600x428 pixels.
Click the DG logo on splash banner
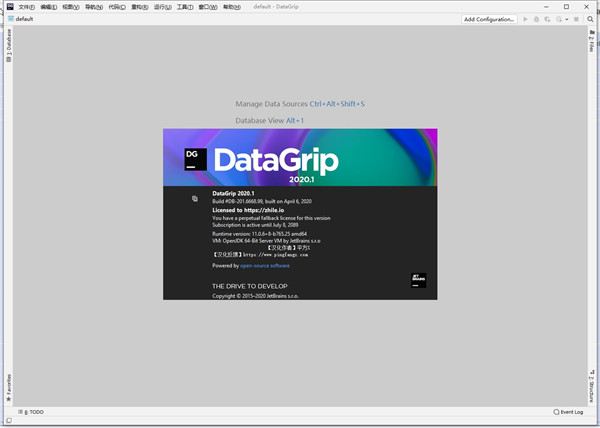pos(196,159)
